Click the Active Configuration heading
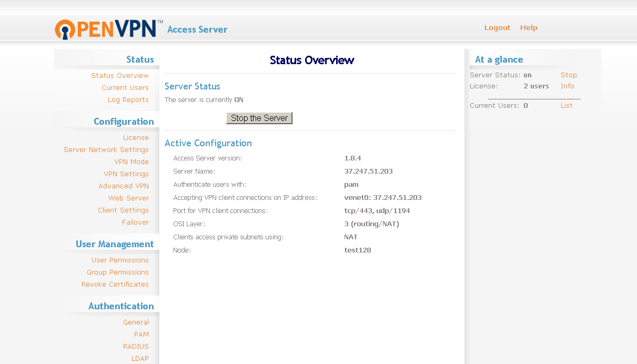Image resolution: width=637 pixels, height=364 pixels. pyautogui.click(x=208, y=143)
